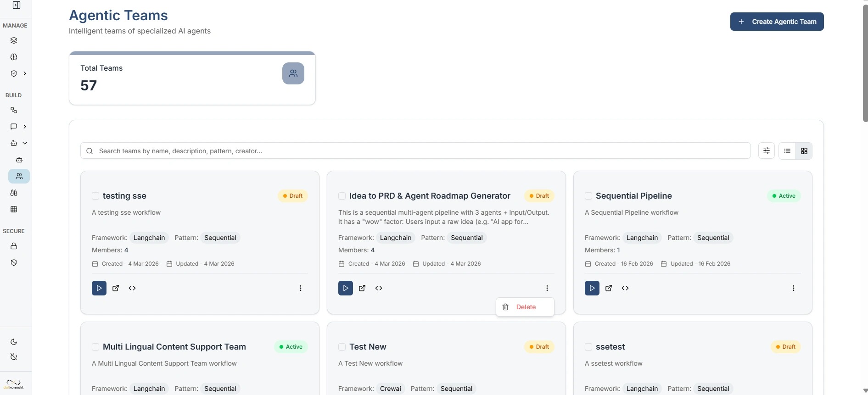Open the indented robot sub-item icon
The width and height of the screenshot is (868, 395).
19,160
